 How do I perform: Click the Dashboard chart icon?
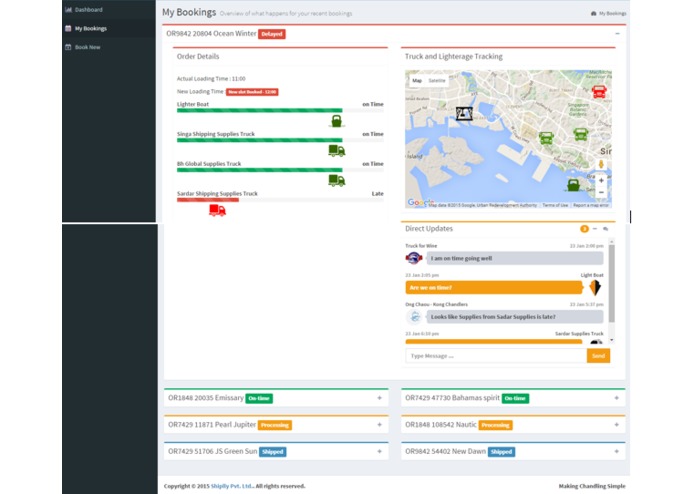pyautogui.click(x=68, y=10)
